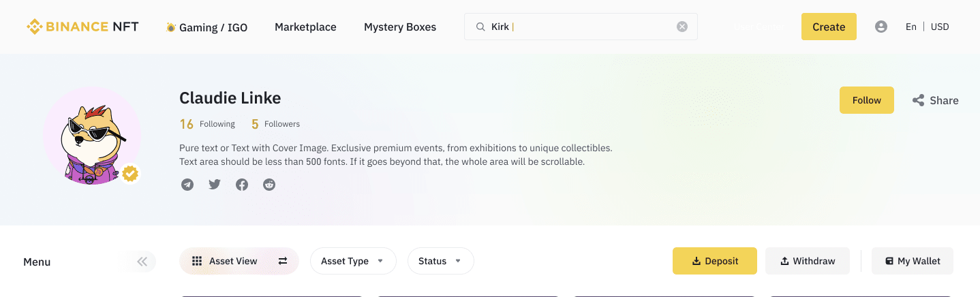Click the Withdraw button

808,261
